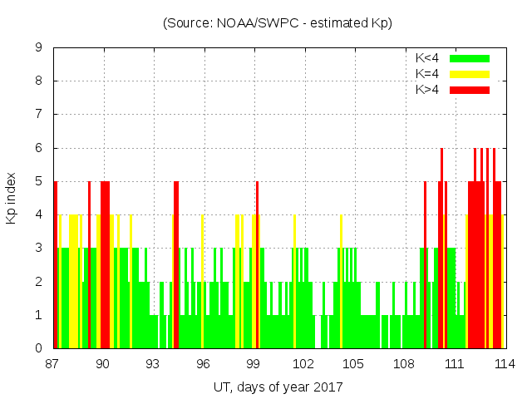This screenshot has width=532, height=399.
Task: Click the red K>4 legend swatch
Action: [470, 89]
